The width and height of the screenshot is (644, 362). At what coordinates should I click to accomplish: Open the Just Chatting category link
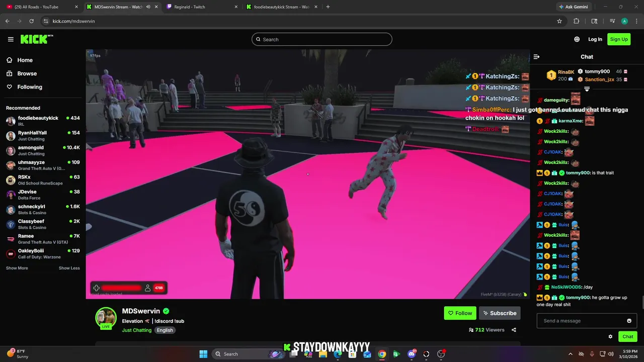pos(136,330)
